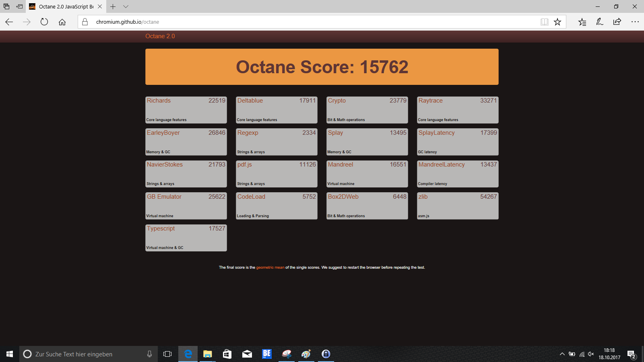Go forward to the next page
Viewport: 644px width, 362px height.
[27, 22]
